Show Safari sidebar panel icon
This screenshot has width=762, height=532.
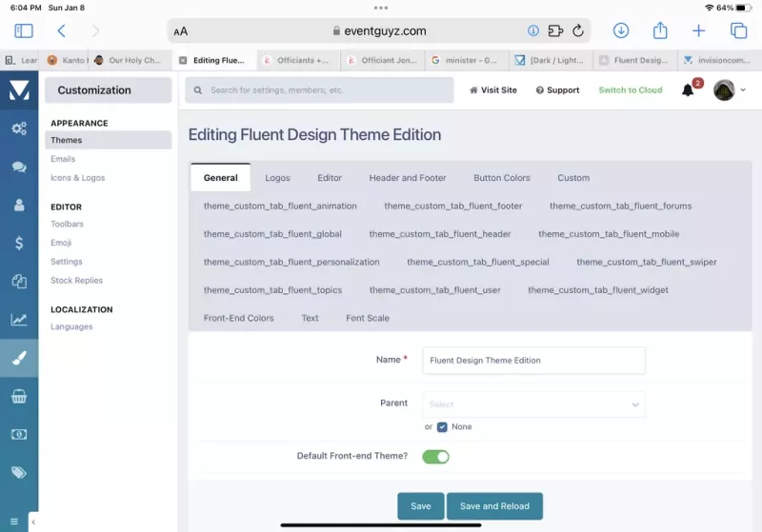(23, 31)
